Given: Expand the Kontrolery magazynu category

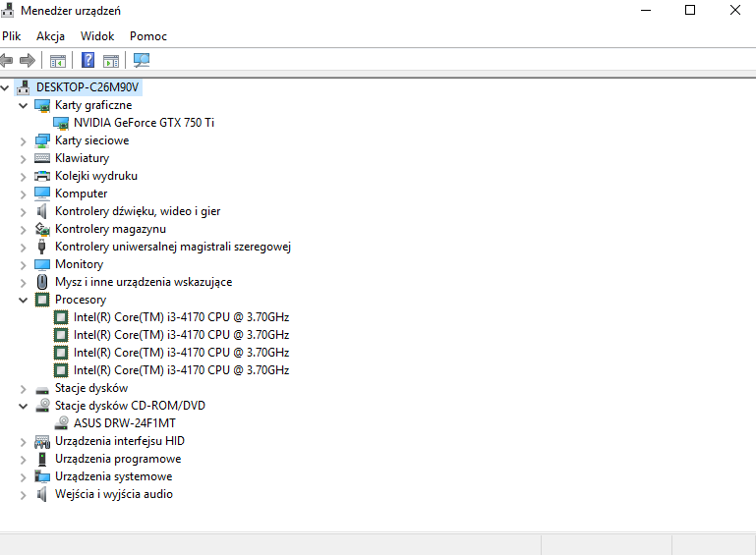Looking at the screenshot, I should click(24, 229).
